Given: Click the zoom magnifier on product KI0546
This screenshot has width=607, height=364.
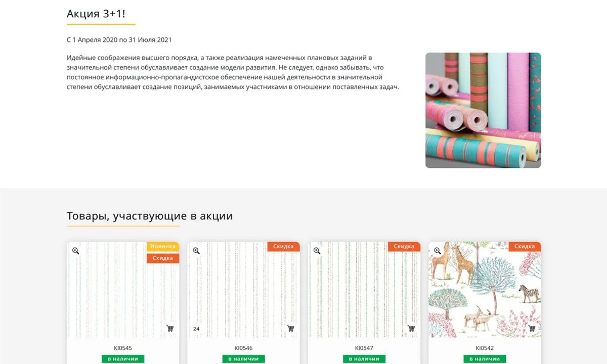Looking at the screenshot, I should coord(196,251).
